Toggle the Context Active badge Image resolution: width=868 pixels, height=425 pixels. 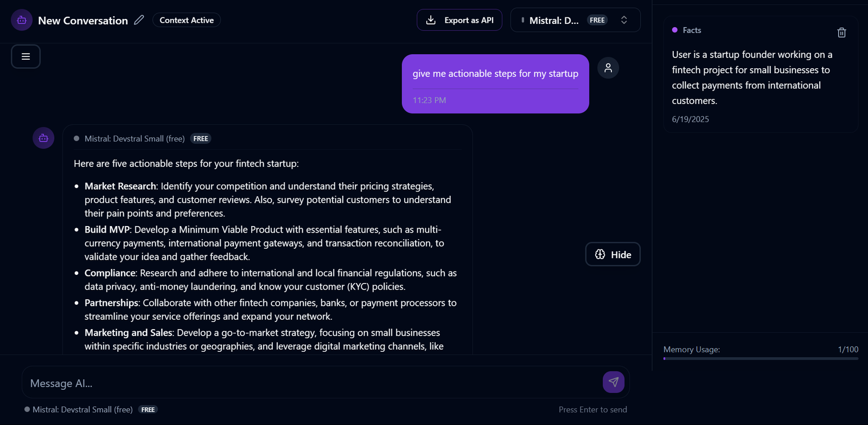187,20
